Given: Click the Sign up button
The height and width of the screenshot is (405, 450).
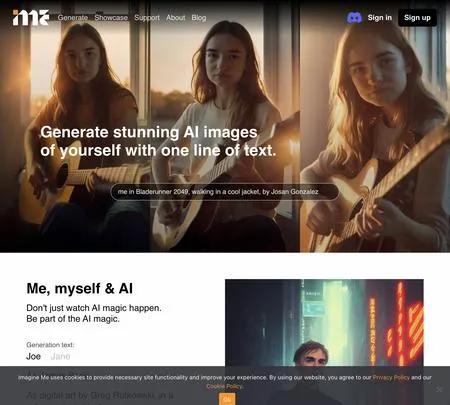Looking at the screenshot, I should click(417, 18).
